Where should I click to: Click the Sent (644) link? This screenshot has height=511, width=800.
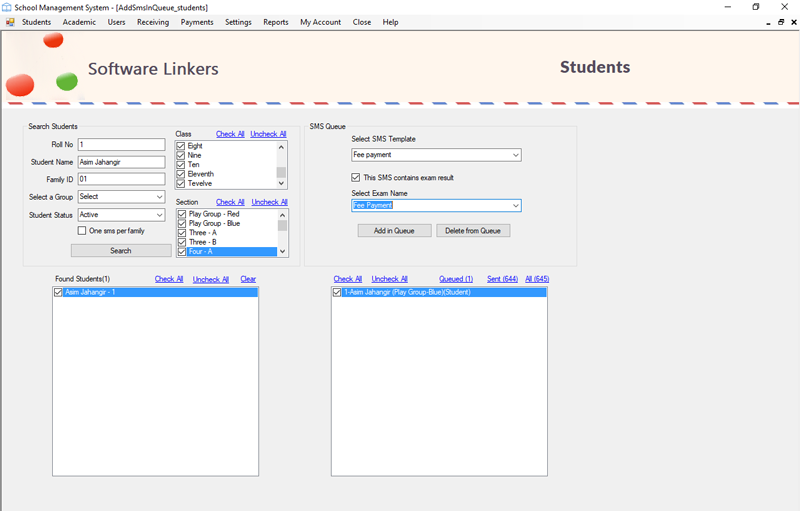(502, 279)
